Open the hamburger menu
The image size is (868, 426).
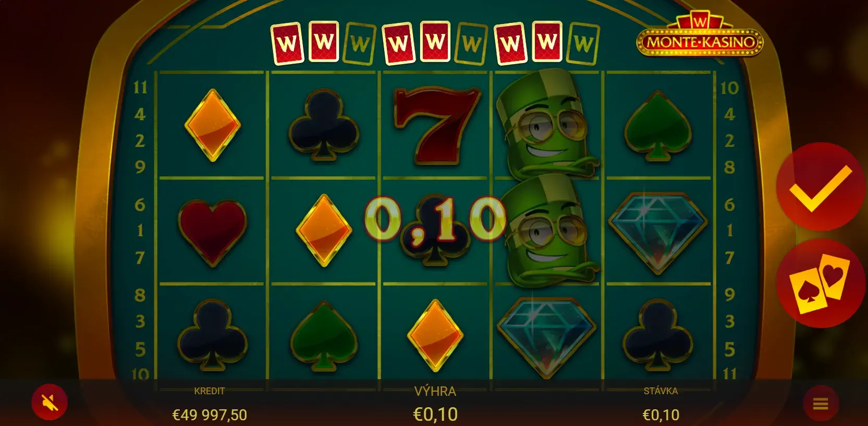click(x=821, y=404)
